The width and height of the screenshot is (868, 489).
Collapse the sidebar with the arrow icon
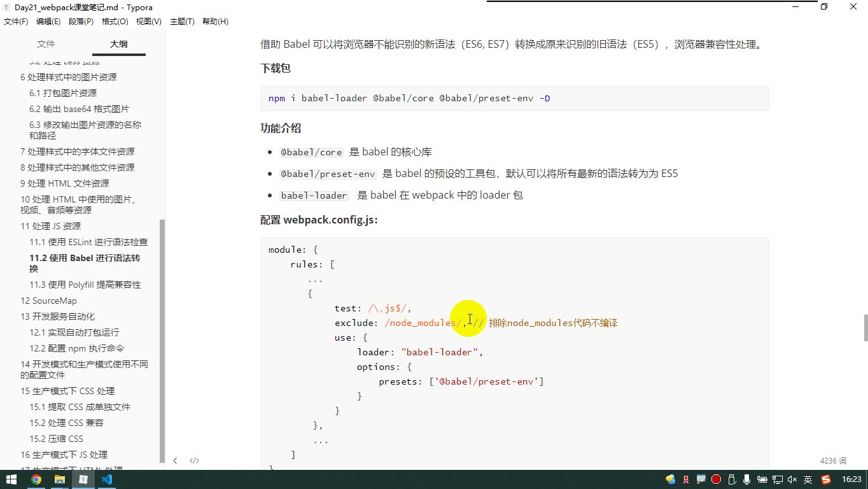(175, 460)
